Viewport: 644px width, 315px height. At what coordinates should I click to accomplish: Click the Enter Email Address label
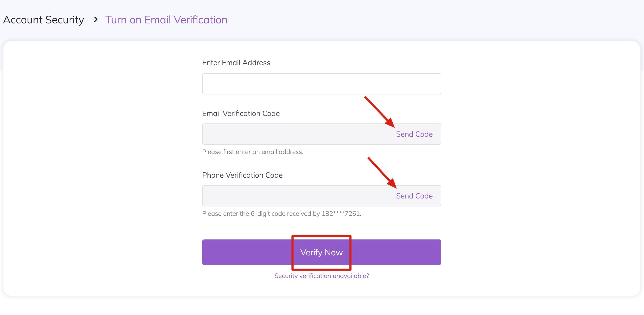click(x=236, y=63)
